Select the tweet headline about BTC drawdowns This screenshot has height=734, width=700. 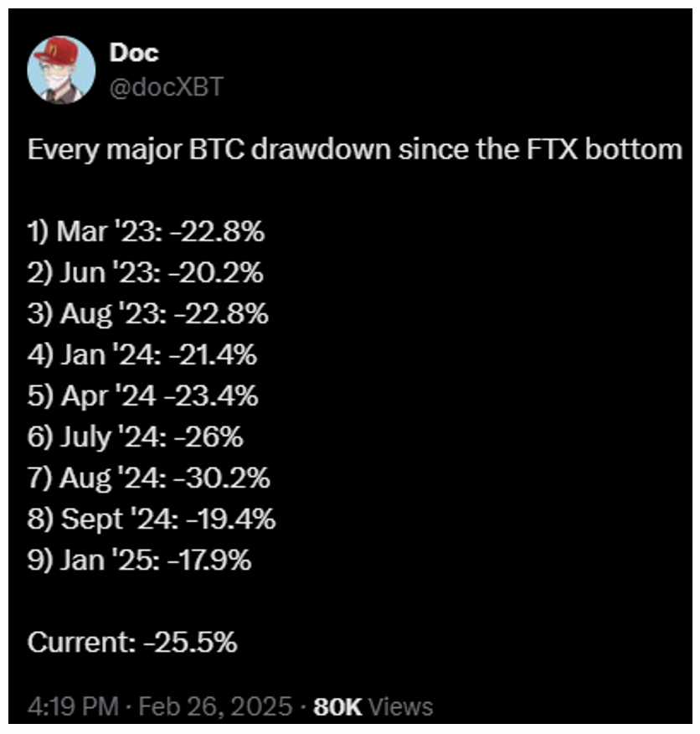click(355, 150)
